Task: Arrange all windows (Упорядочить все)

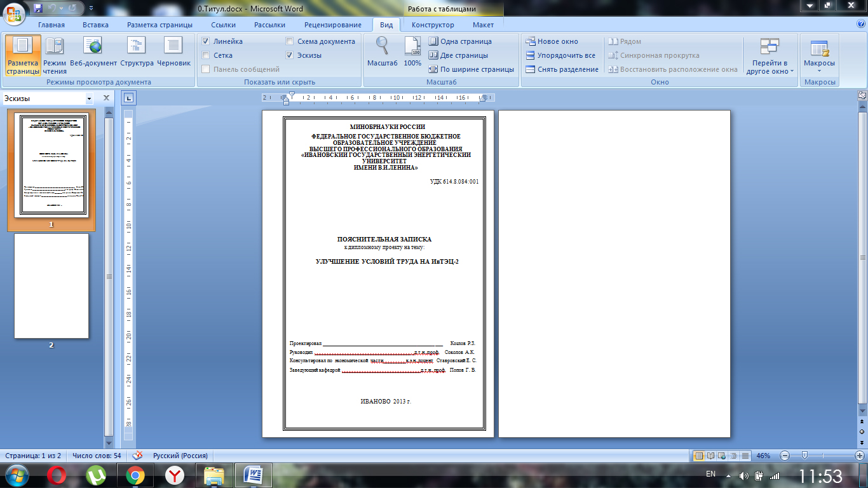Action: click(x=560, y=55)
